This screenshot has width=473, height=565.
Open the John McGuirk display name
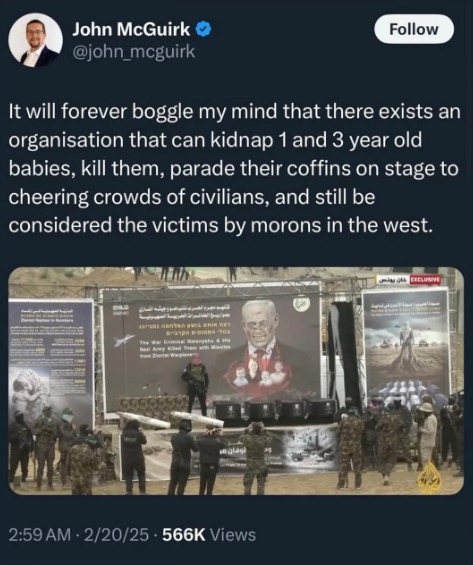click(131, 29)
